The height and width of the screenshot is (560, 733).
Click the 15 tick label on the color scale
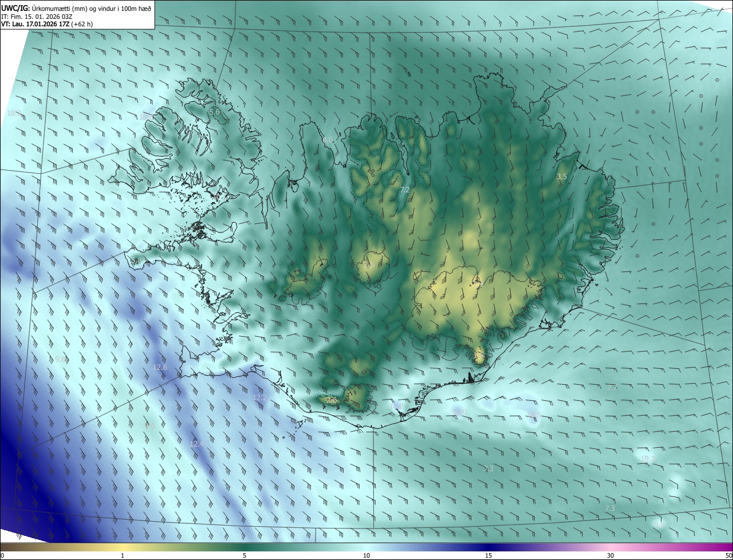(x=488, y=555)
